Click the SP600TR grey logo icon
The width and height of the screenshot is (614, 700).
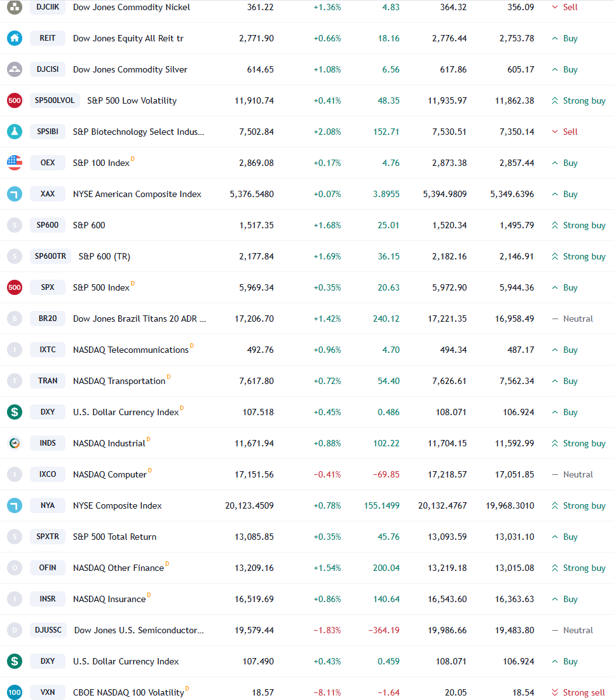point(15,256)
